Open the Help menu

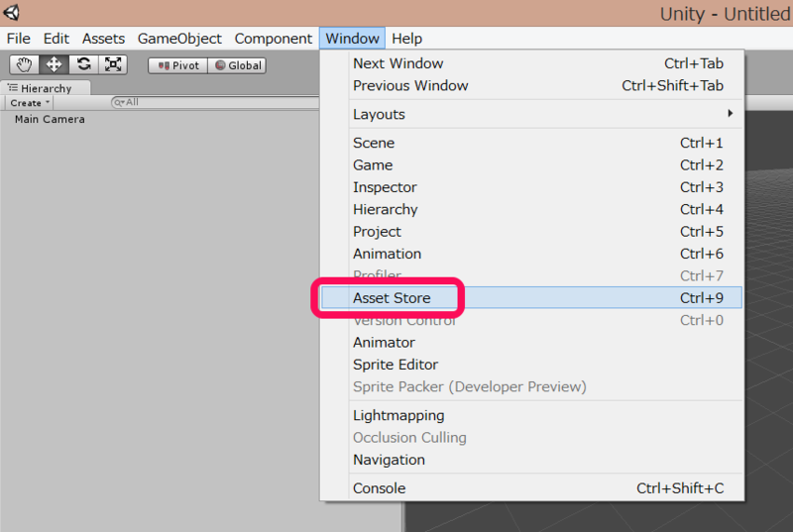(406, 39)
